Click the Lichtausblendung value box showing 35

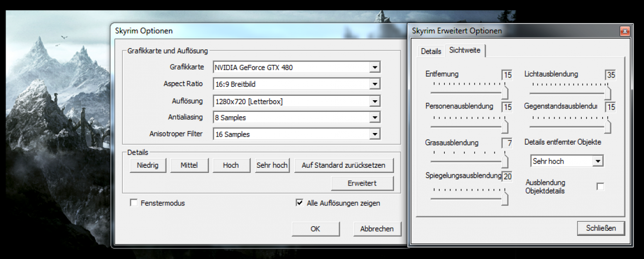(611, 75)
